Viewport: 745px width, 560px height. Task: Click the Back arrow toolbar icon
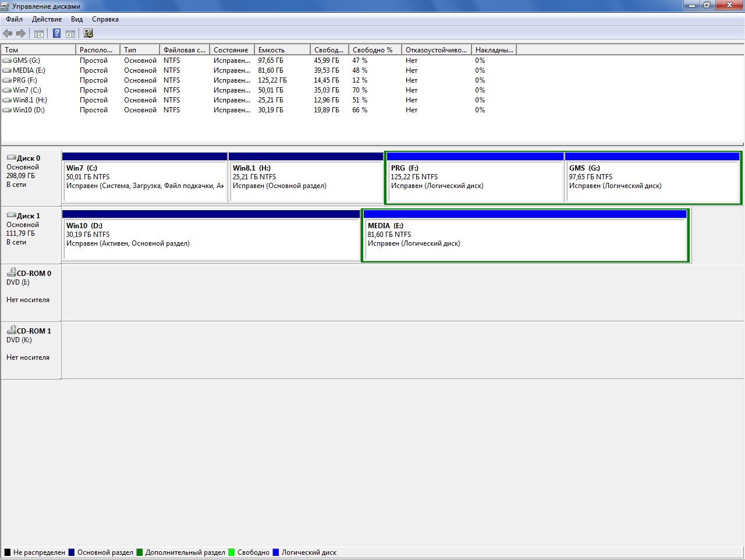(8, 34)
